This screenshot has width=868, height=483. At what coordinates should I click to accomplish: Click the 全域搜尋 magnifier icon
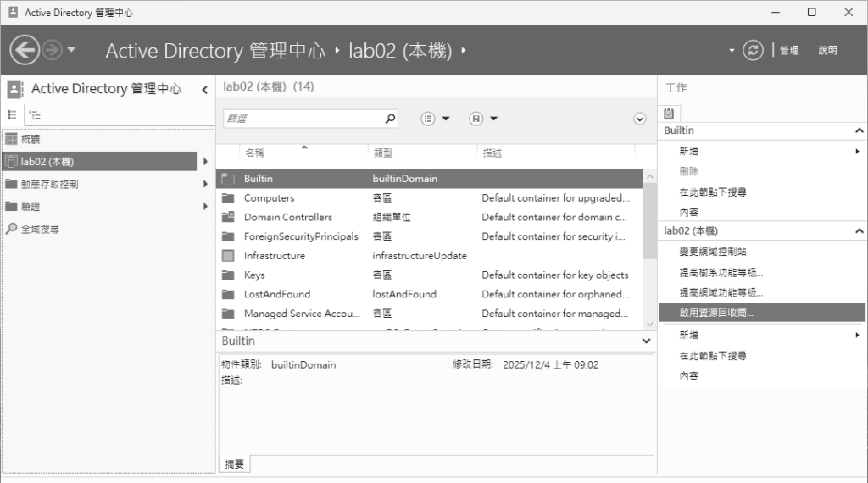11,229
